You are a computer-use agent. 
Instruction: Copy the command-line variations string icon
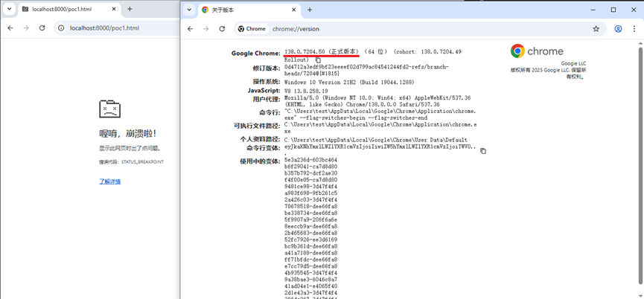(x=483, y=151)
